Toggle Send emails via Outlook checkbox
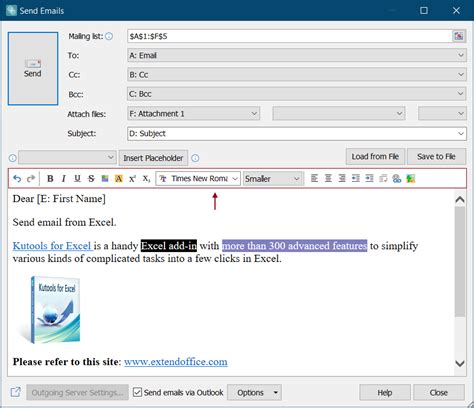 click(137, 392)
